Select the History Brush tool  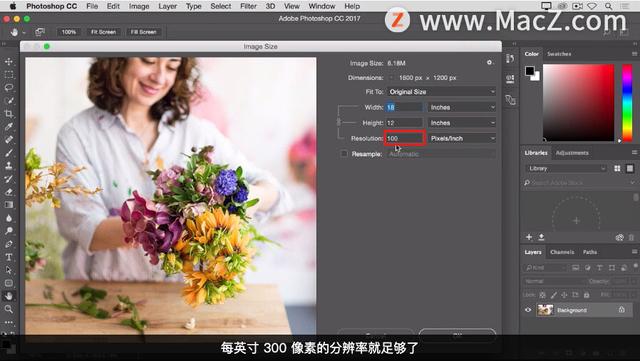click(x=9, y=179)
